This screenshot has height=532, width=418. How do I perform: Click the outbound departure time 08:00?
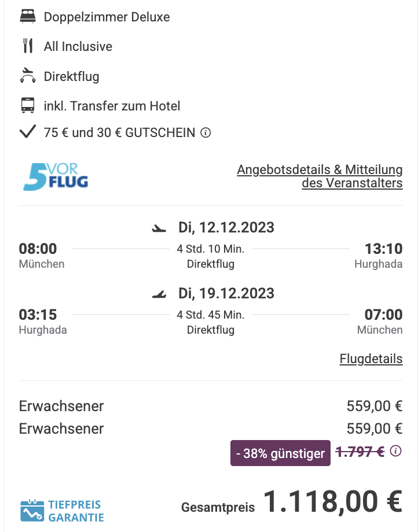(38, 249)
